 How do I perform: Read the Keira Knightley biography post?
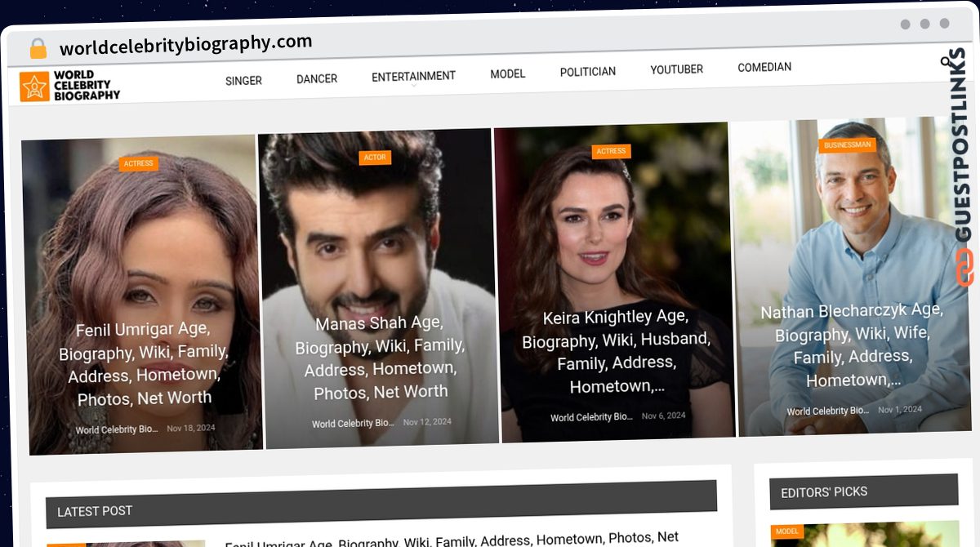[617, 351]
